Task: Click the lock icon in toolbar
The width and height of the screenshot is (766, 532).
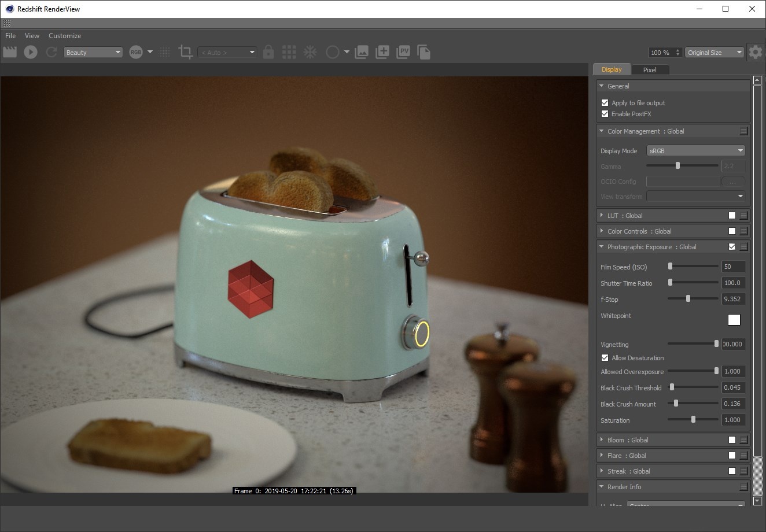Action: [268, 52]
